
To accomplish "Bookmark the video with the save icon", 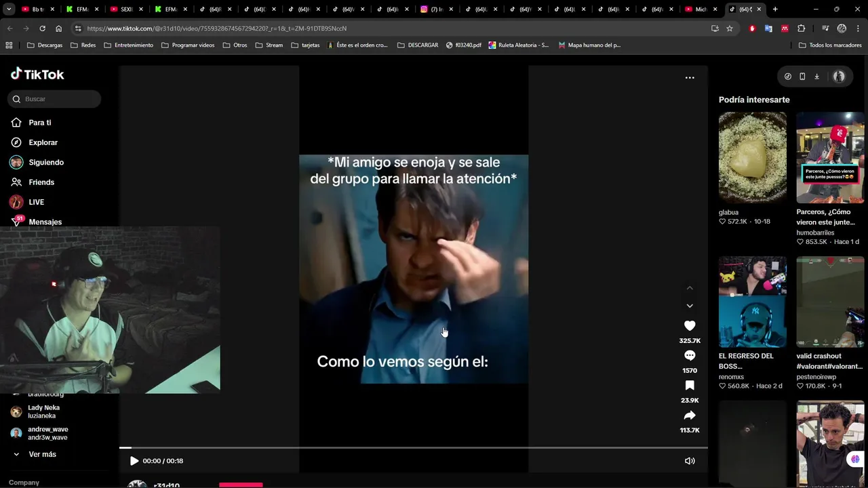I will point(690,386).
